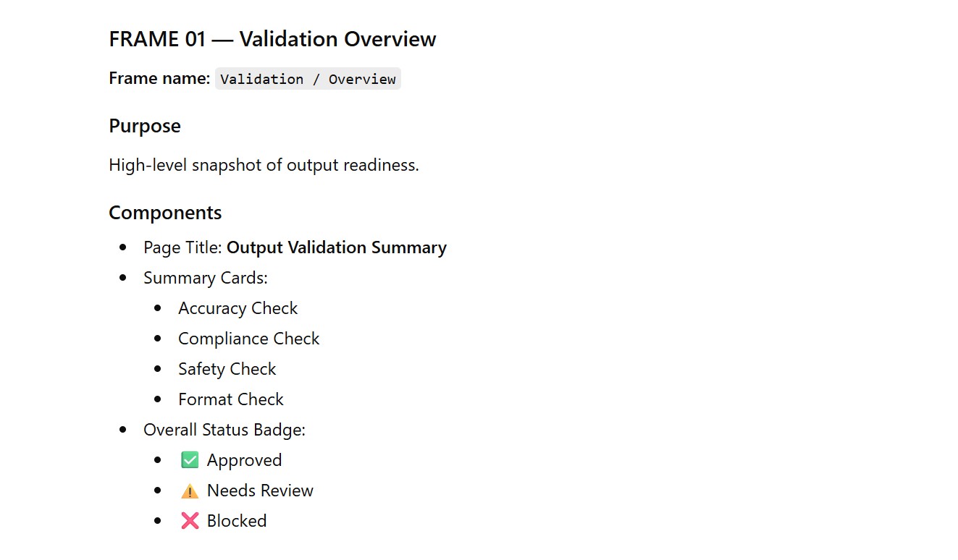The image size is (958, 560).
Task: Click the green checkmark Approved icon
Action: [x=190, y=460]
